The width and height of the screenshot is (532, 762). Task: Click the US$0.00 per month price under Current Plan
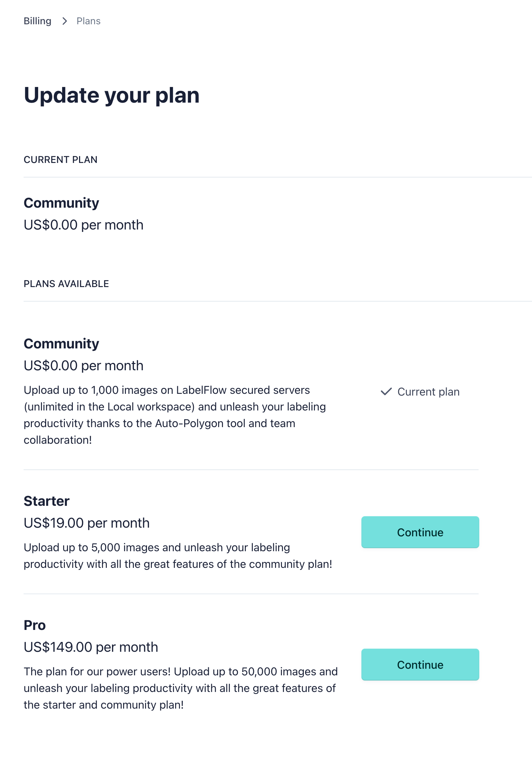pos(83,225)
